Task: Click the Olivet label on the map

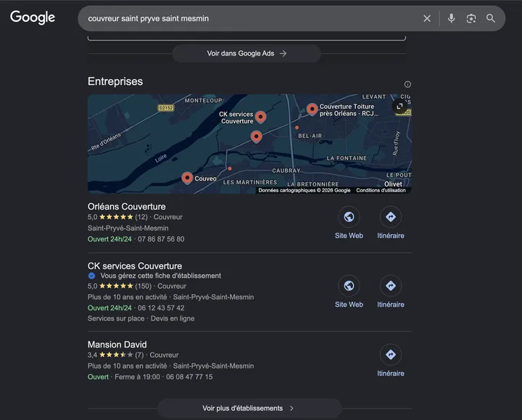Action: pos(393,184)
